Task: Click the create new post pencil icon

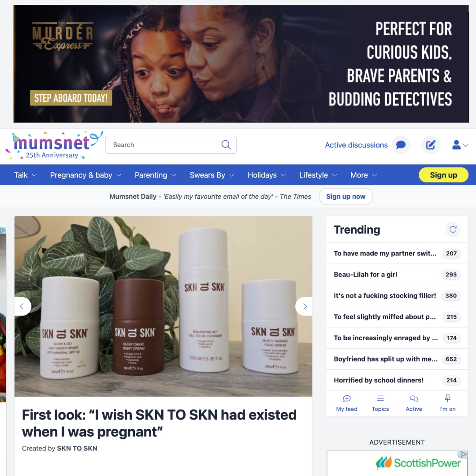Action: tap(431, 145)
